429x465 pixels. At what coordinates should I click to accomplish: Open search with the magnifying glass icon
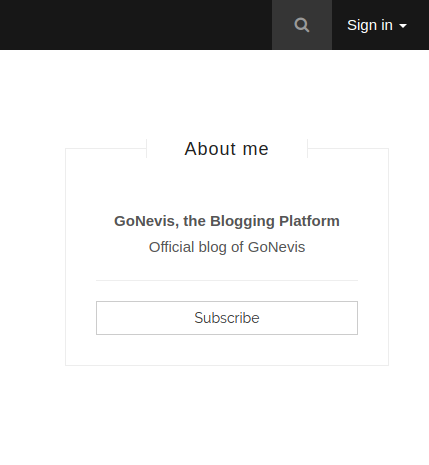click(302, 25)
